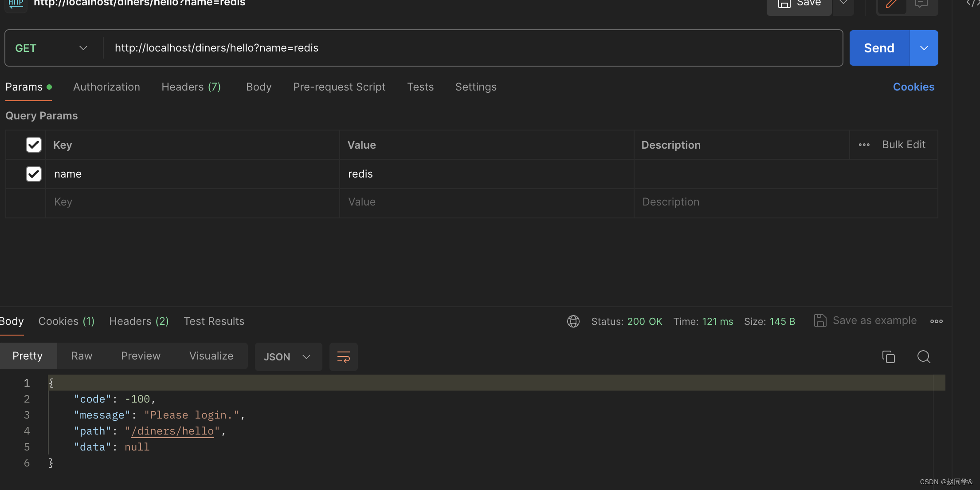The height and width of the screenshot is (490, 980).
Task: Open the comments icon at top right
Action: click(x=921, y=4)
